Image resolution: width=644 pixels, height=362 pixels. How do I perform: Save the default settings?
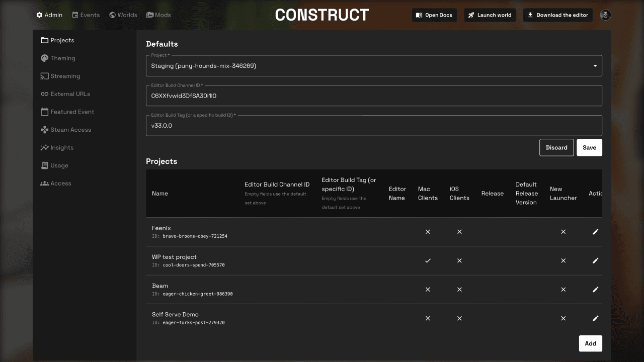(589, 147)
